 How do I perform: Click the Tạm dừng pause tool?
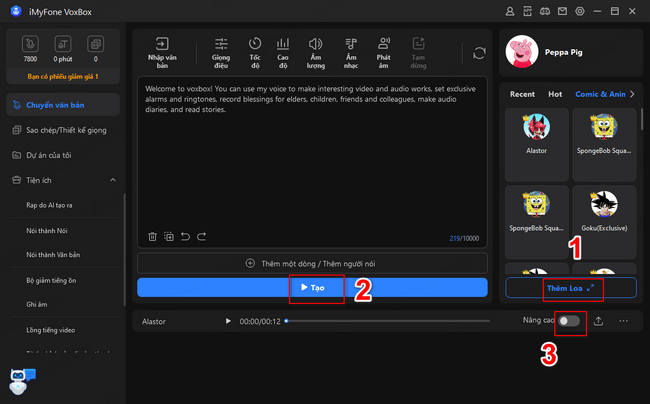pos(418,53)
